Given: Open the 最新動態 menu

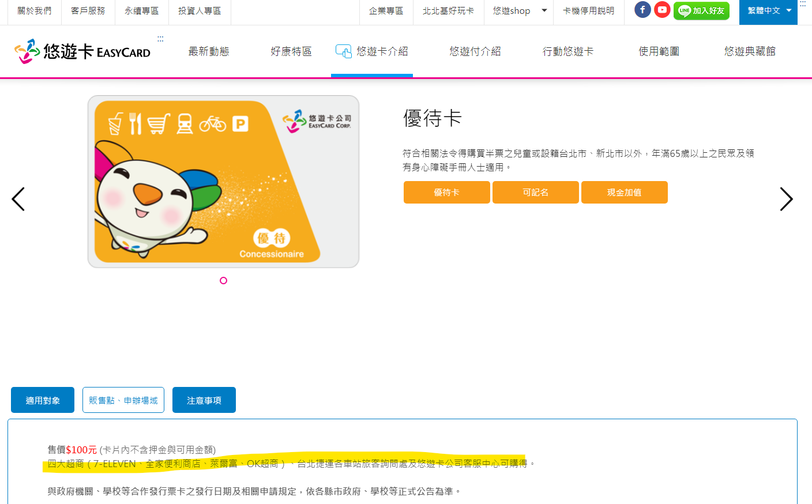Looking at the screenshot, I should 209,51.
